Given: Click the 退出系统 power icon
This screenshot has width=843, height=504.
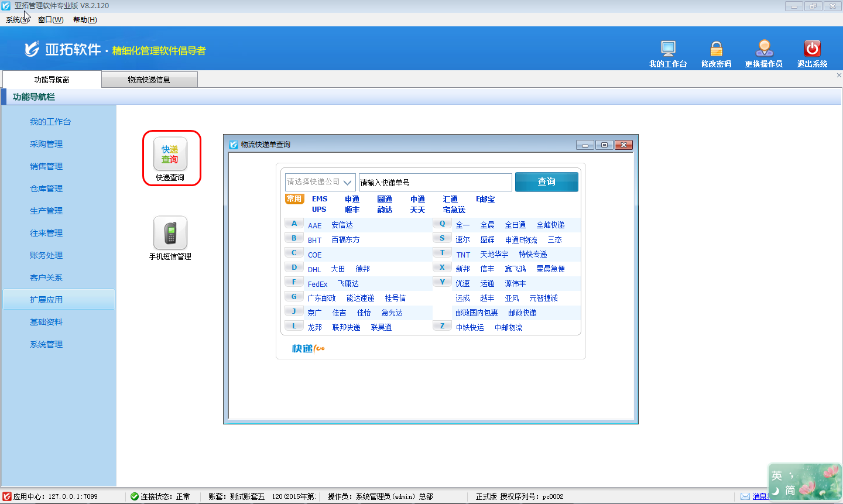Looking at the screenshot, I should tap(812, 49).
